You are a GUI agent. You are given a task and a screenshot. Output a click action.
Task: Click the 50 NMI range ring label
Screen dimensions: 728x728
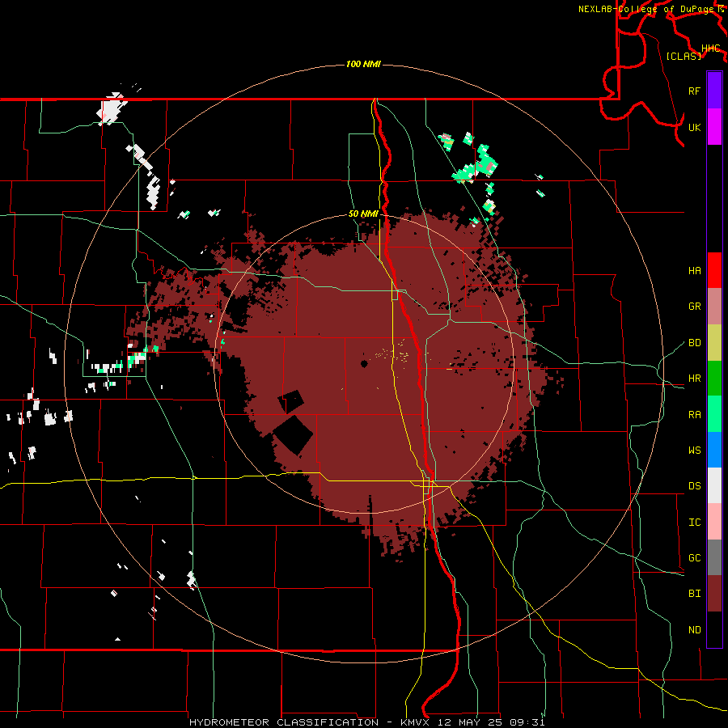coord(363,214)
